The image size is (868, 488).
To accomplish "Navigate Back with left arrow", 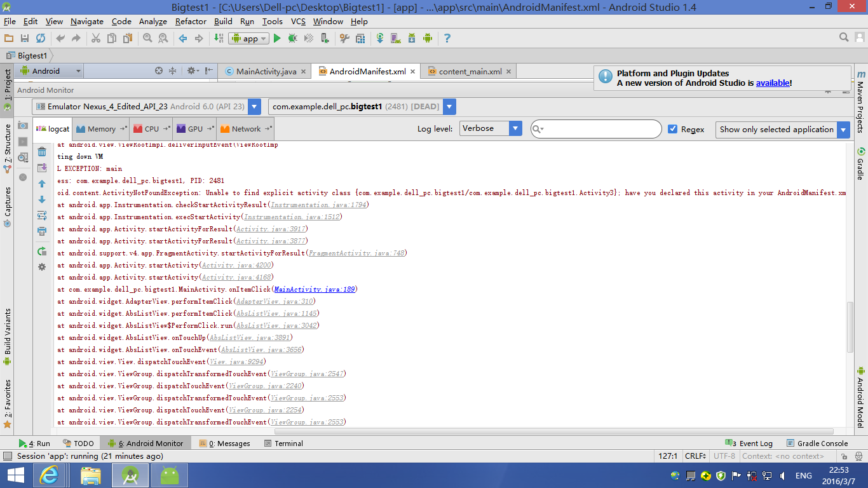I will (x=183, y=39).
